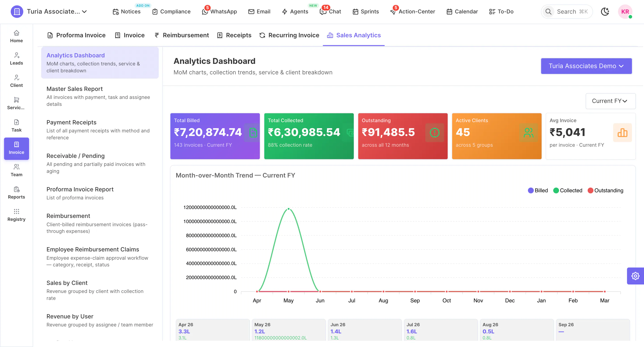Image resolution: width=644 pixels, height=347 pixels.
Task: Open the Master Sales Report
Action: [x=100, y=96]
